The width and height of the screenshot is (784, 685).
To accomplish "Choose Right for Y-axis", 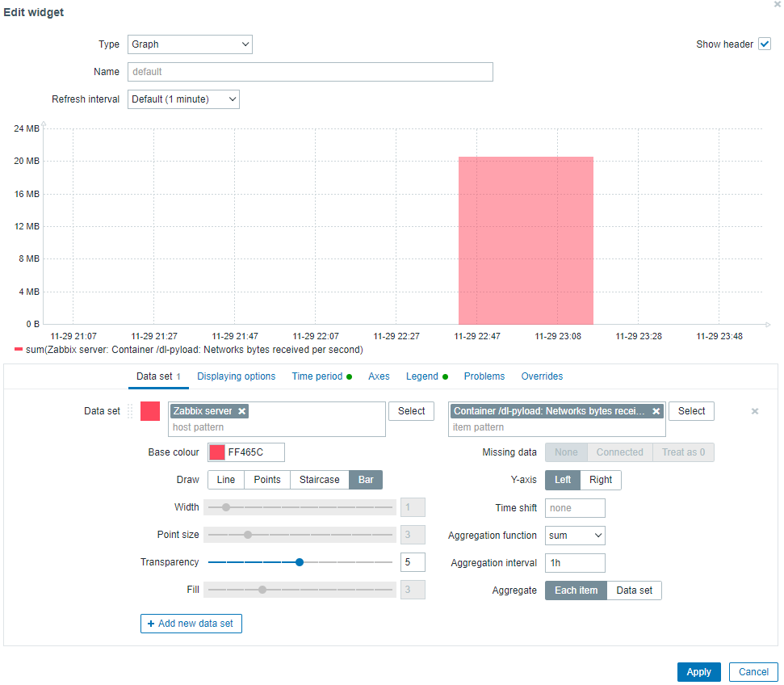I will click(601, 480).
